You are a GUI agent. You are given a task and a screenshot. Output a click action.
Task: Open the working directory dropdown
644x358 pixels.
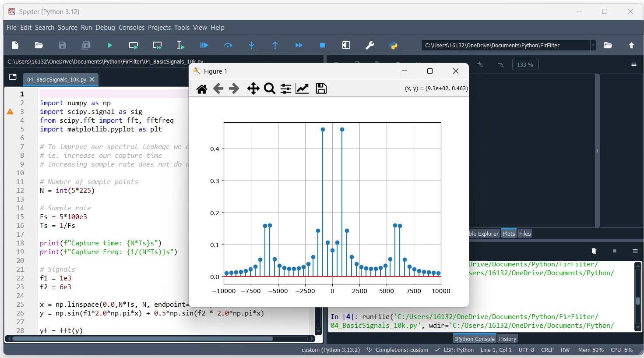click(594, 45)
